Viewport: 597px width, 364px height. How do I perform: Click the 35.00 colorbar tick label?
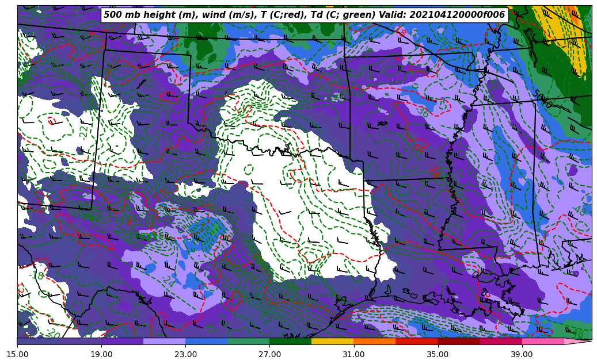[x=438, y=355]
